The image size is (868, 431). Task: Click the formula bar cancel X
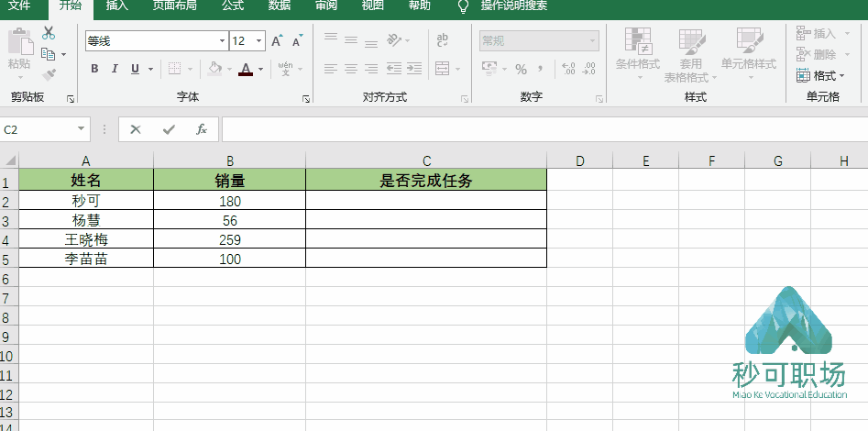pos(136,129)
